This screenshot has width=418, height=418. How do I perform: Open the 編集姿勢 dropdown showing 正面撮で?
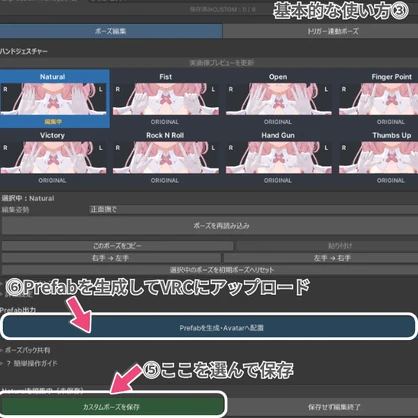pos(253,210)
